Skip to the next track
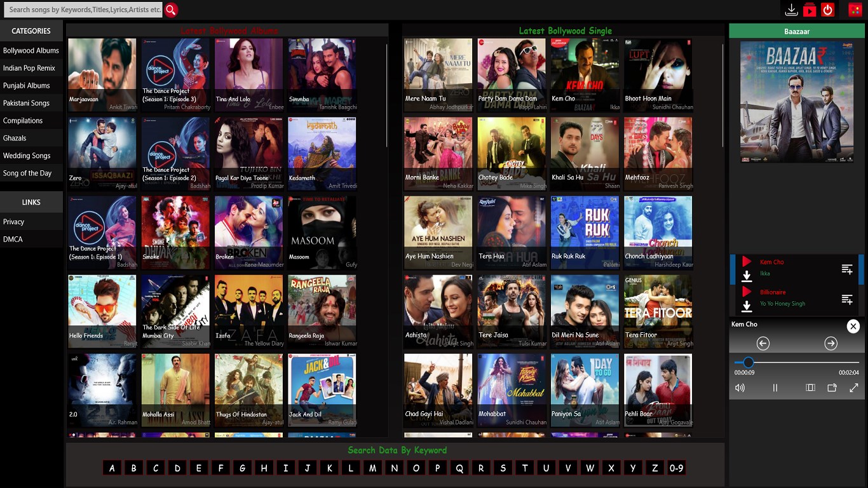The height and width of the screenshot is (488, 868). [x=831, y=344]
